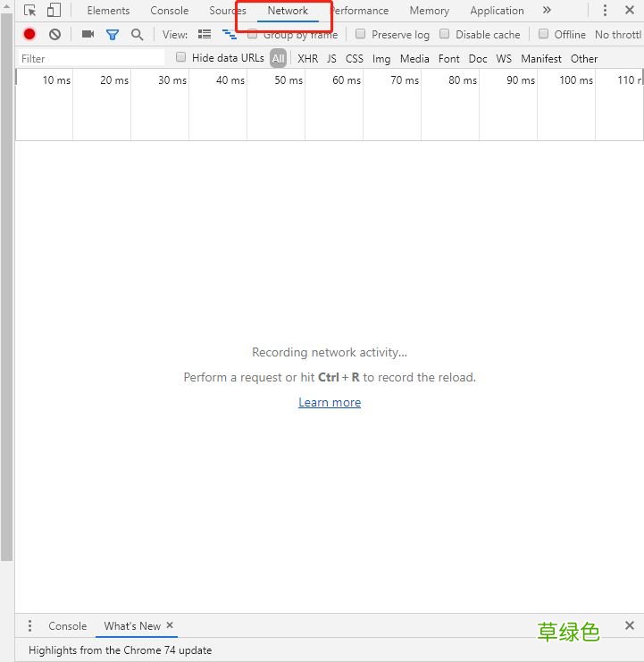The width and height of the screenshot is (644, 662).
Task: Enable screenshot capture with the camera icon
Action: tap(88, 34)
